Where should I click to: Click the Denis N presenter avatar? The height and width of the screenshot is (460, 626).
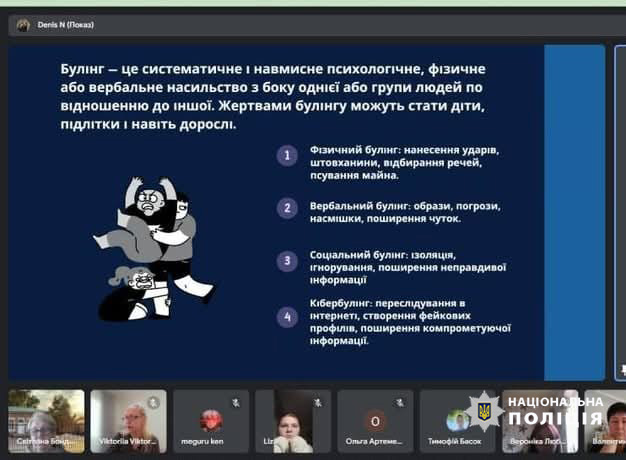click(x=23, y=26)
